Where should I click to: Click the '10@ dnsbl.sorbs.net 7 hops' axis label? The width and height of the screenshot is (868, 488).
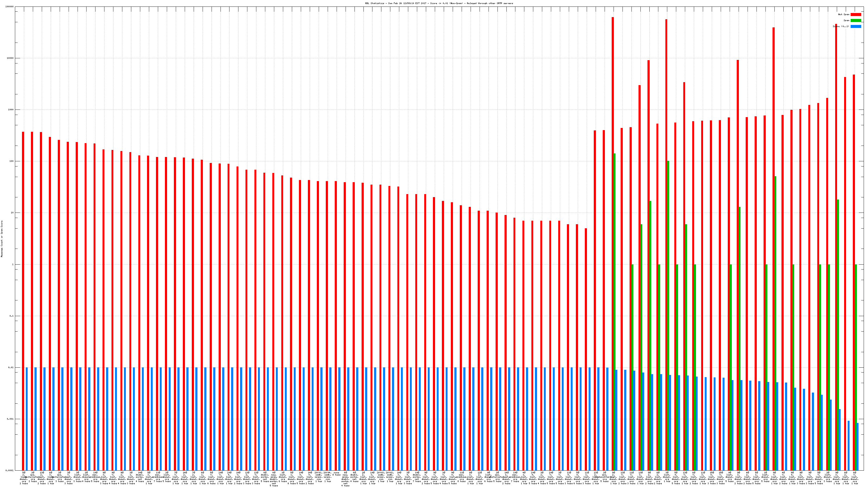tap(417, 477)
